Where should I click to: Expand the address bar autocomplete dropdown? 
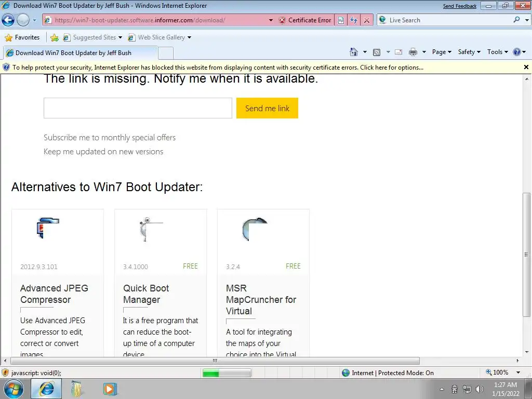pos(271,20)
